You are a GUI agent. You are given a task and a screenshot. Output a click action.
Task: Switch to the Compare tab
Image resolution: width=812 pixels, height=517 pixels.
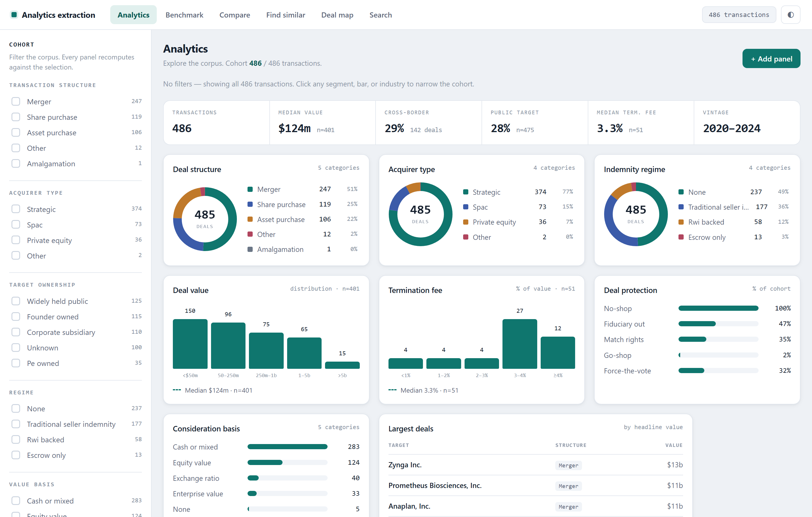coord(235,15)
